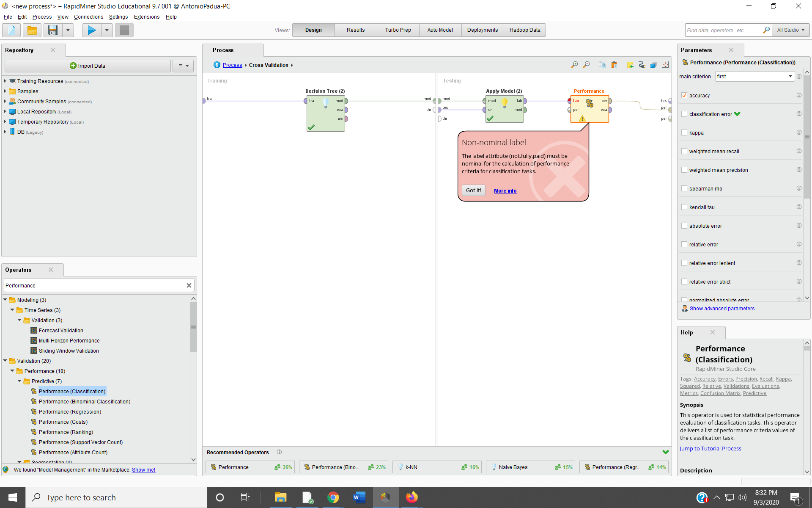812x508 pixels.
Task: Click the zoom out magnifier in Process panel
Action: 586,65
